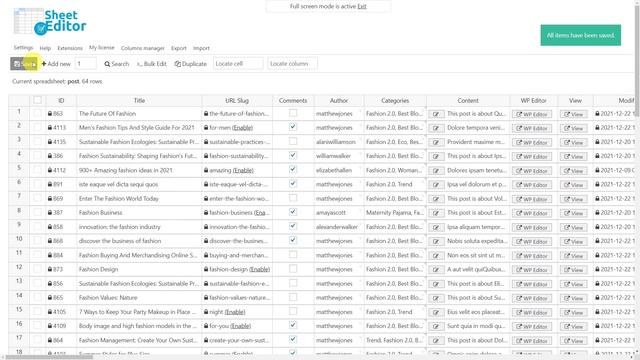Toggle Comments checkbox for post ID 4135
Image resolution: width=640 pixels, height=360 pixels.
coord(293,141)
